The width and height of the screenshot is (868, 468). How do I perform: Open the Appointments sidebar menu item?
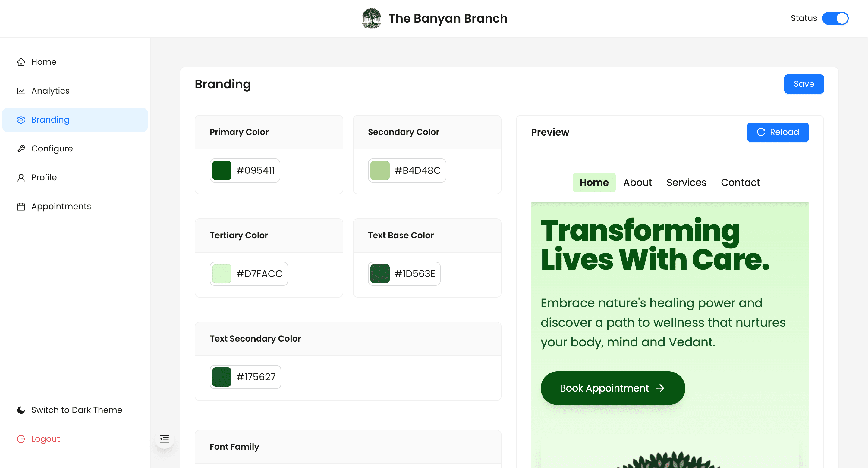coord(75,206)
